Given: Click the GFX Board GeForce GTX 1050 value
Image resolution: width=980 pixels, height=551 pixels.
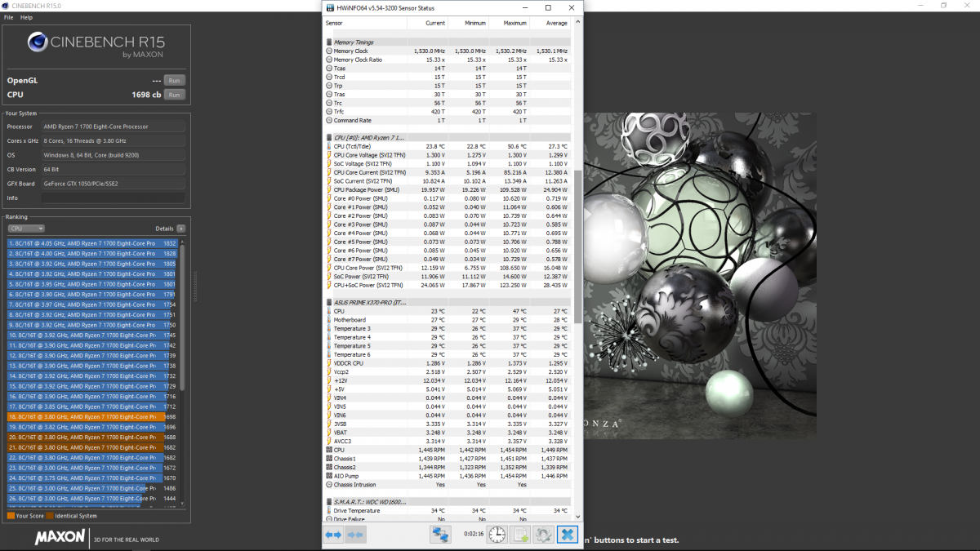Looking at the screenshot, I should (113, 184).
